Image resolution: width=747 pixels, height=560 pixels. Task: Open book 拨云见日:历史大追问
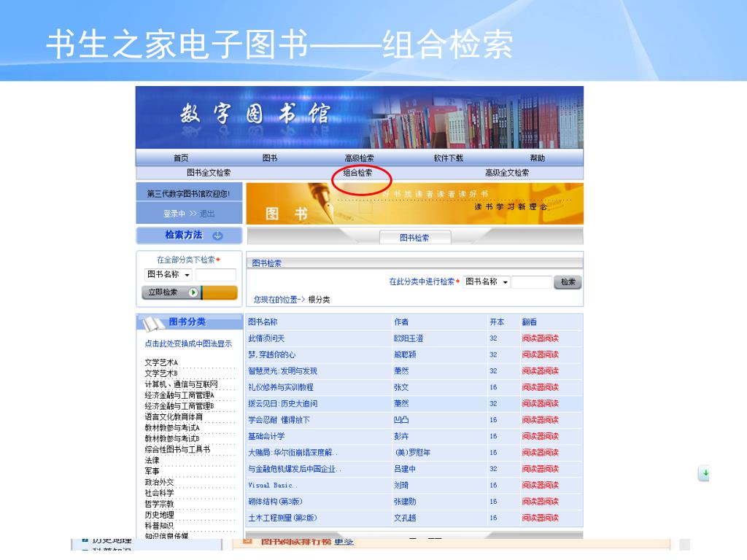click(282, 403)
